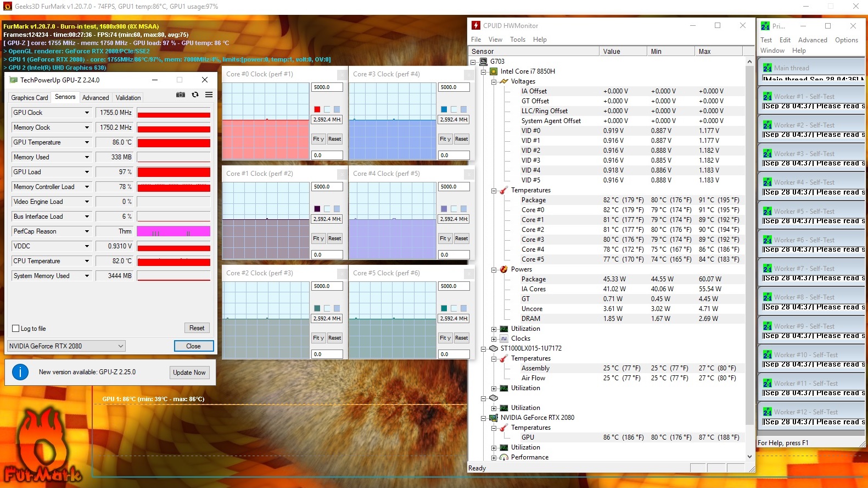Open the NVIDIA GeForce RTX 2080 device selector
The height and width of the screenshot is (488, 868).
click(x=66, y=346)
